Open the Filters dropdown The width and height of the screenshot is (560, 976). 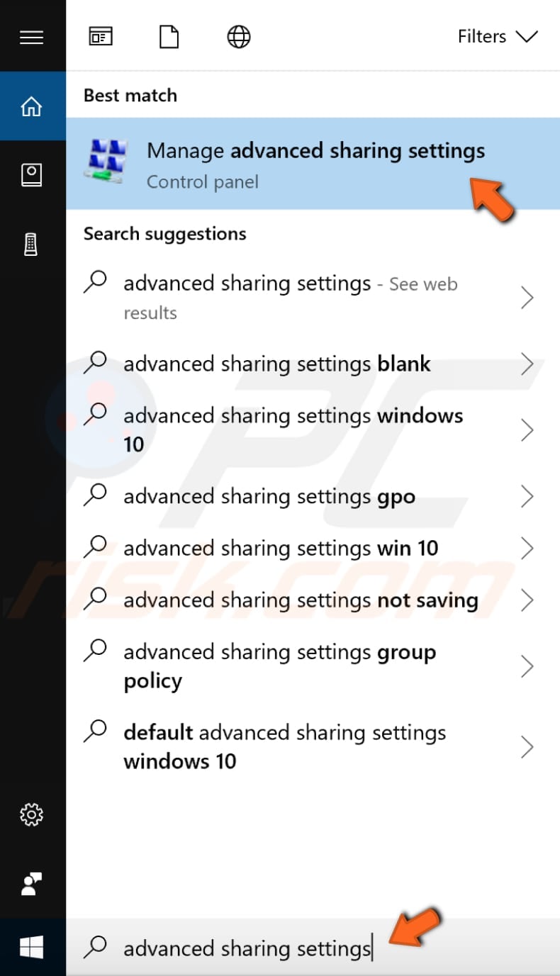[x=498, y=36]
